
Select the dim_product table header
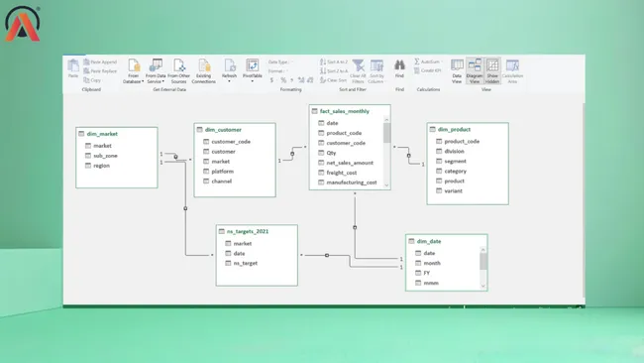coord(468,130)
